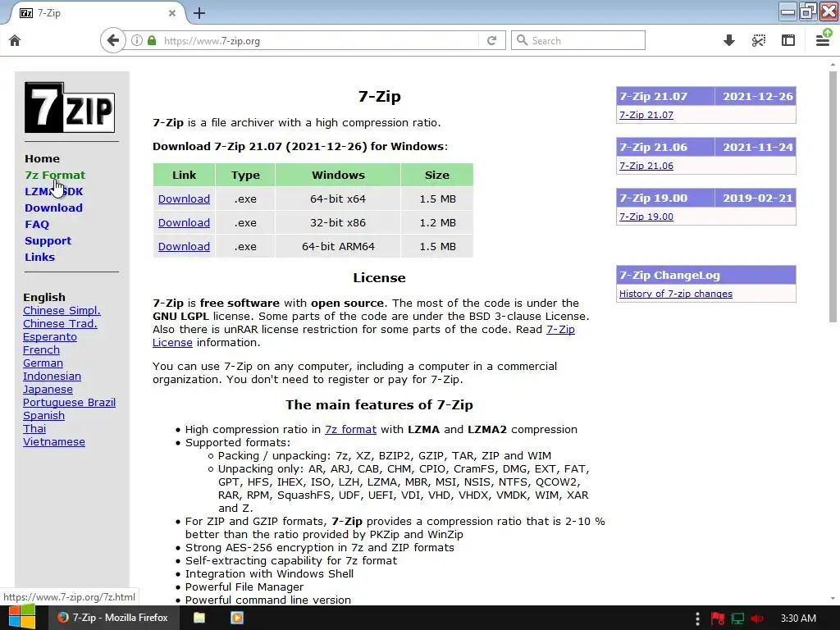This screenshot has height=630, width=840.
Task: Open the 7-Zip 19.00 news link
Action: point(646,217)
